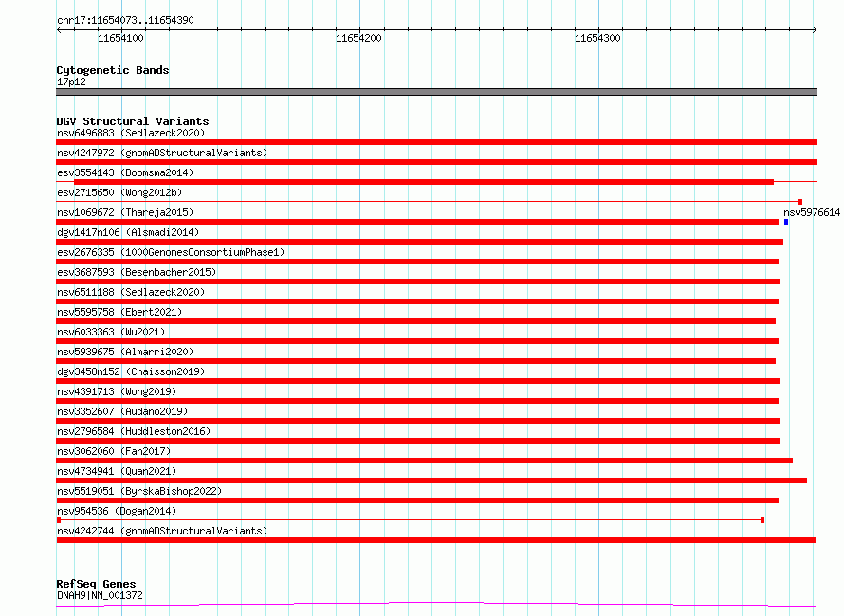
Task: Click variant nsv1069672 (Thareja2015) label
Action: (125, 212)
